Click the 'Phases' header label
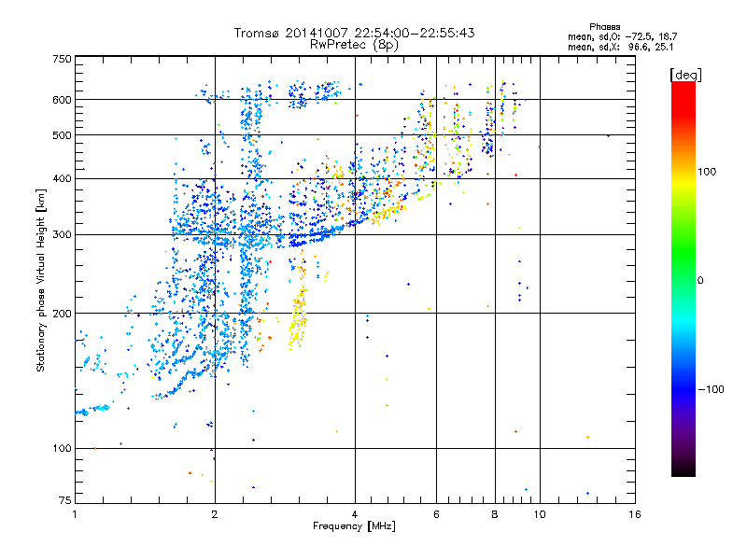 pos(604,27)
